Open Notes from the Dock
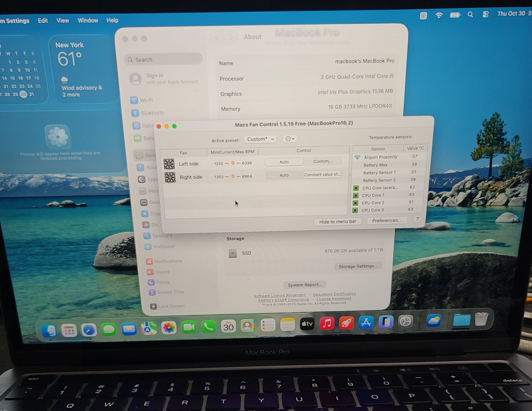The height and width of the screenshot is (411, 532). coord(287,324)
